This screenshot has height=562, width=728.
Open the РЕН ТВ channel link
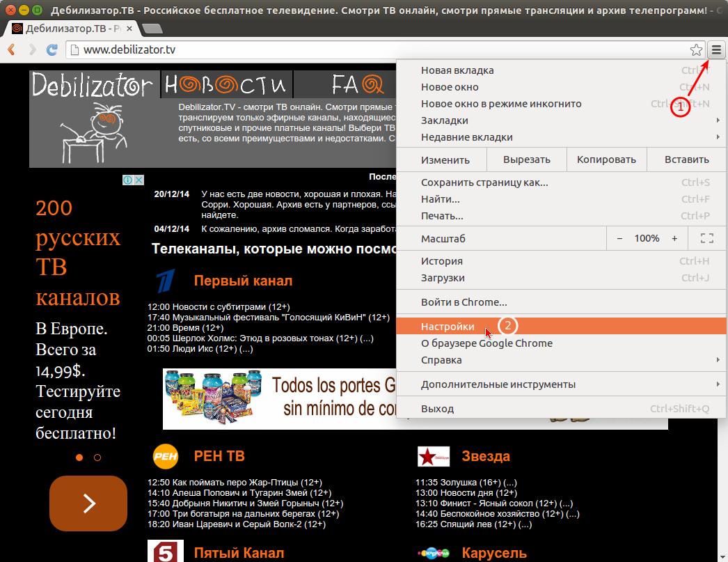(219, 457)
